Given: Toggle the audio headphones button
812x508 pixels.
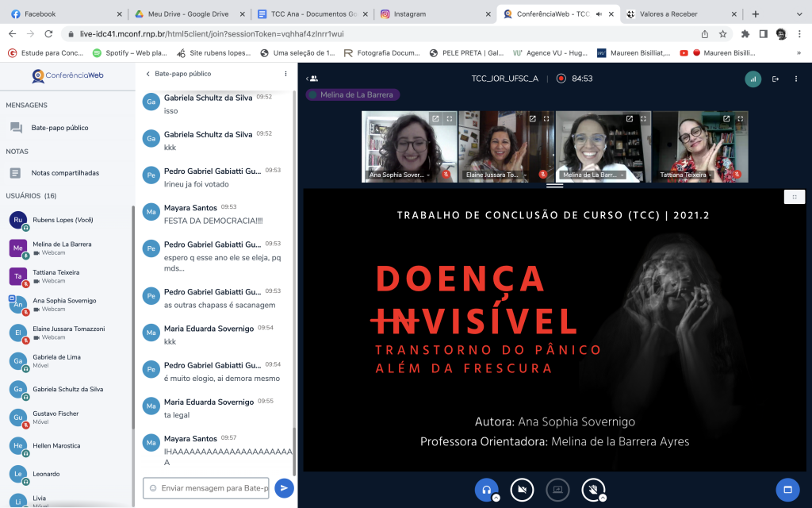Looking at the screenshot, I should [486, 490].
